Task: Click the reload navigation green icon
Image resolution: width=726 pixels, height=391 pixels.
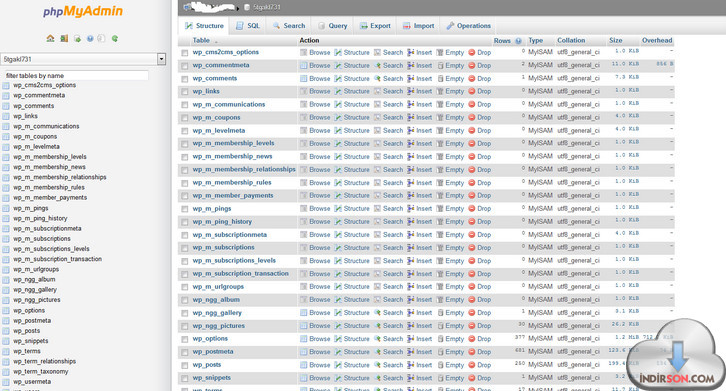Action: tap(114, 38)
